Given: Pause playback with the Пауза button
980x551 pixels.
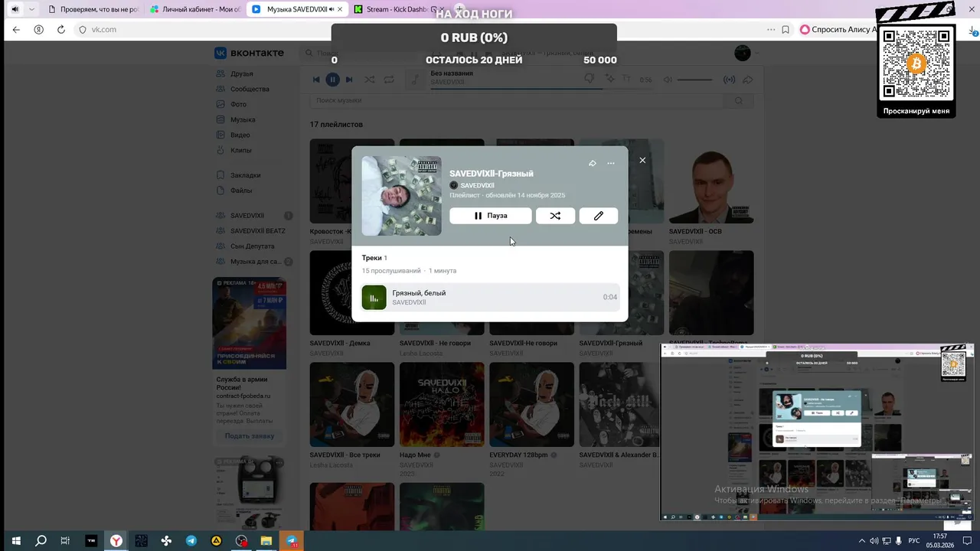Looking at the screenshot, I should click(490, 216).
